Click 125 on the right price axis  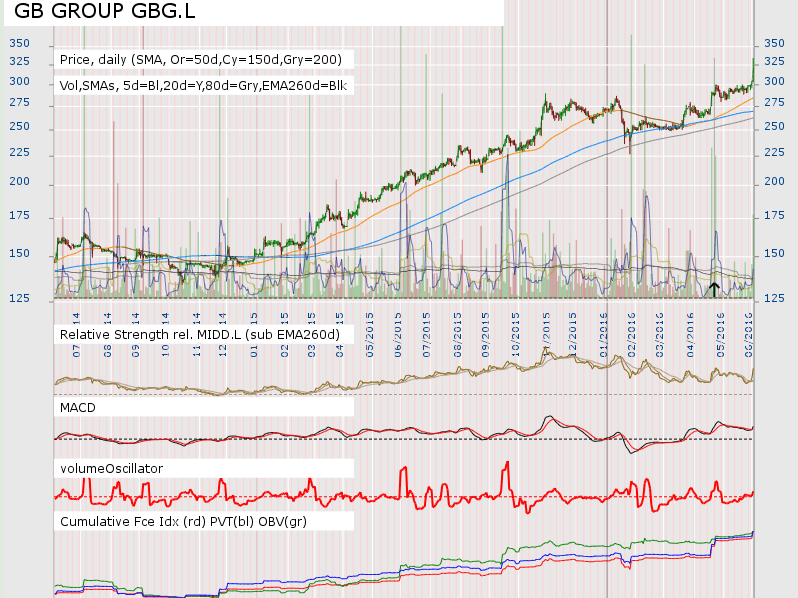click(774, 298)
